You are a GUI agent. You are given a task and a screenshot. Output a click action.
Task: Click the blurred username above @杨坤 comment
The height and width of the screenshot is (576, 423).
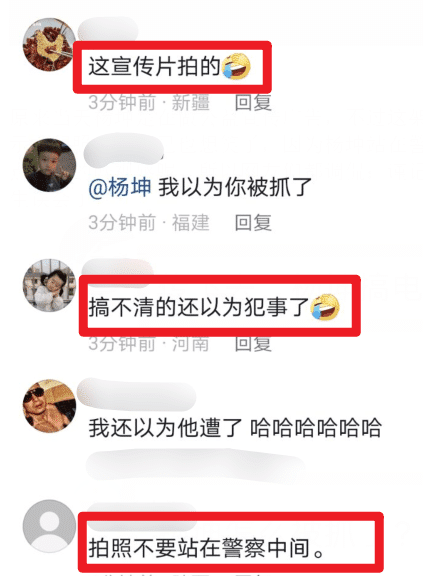pyautogui.click(x=124, y=149)
